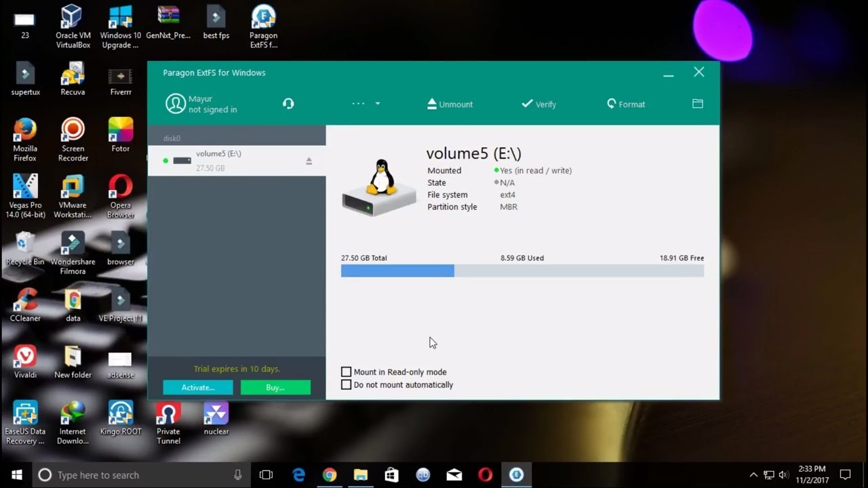The height and width of the screenshot is (488, 868).
Task: Click the '18.91 GB Free' label
Action: coord(682,258)
